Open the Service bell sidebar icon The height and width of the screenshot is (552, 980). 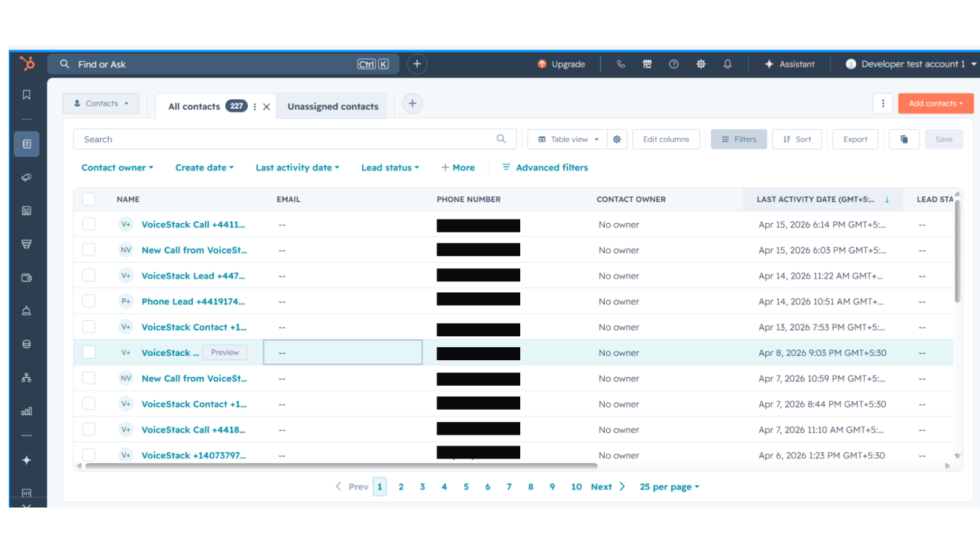click(x=27, y=311)
